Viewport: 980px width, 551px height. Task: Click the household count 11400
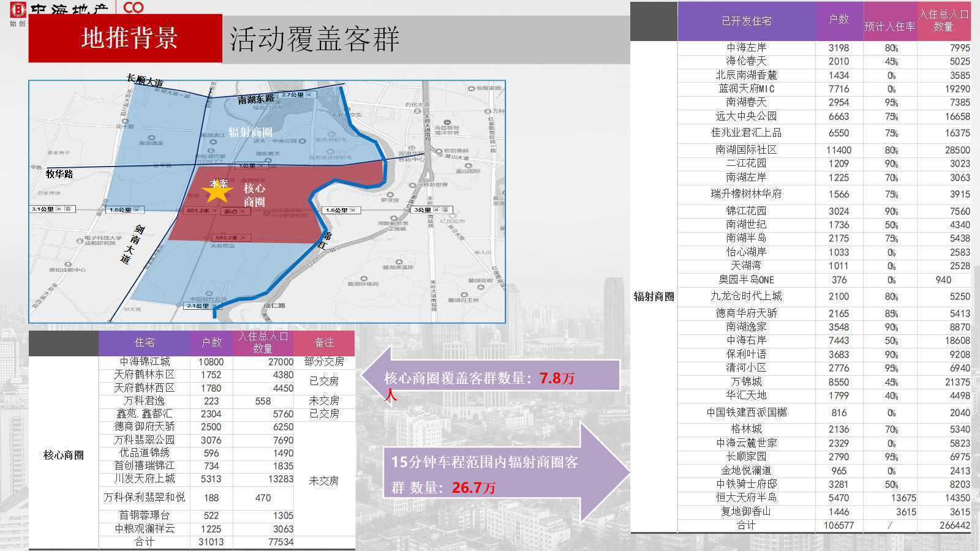(x=839, y=150)
